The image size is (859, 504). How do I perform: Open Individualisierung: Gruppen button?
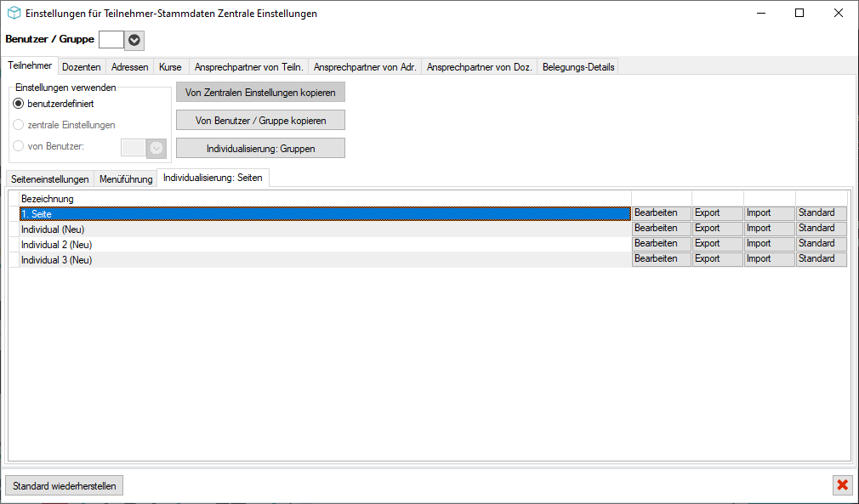(x=261, y=148)
